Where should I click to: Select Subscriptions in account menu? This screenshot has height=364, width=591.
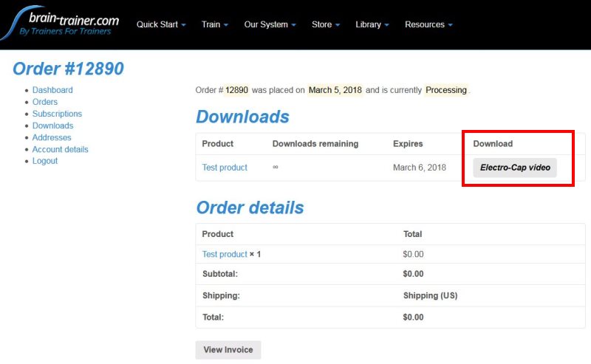(57, 114)
